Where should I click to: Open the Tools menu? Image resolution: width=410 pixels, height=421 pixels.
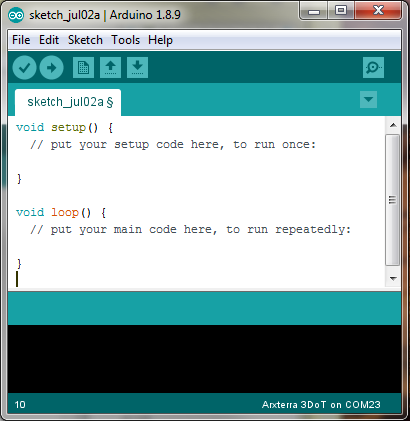[x=125, y=40]
